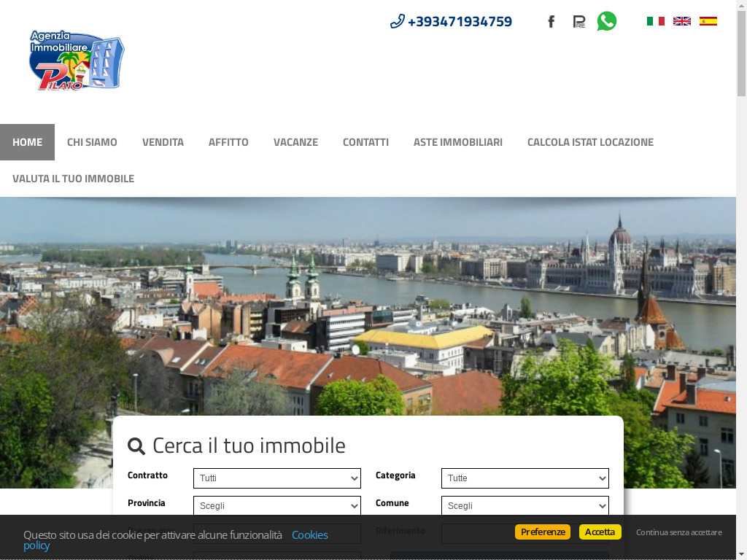Open WhatsApp chat icon

606,21
